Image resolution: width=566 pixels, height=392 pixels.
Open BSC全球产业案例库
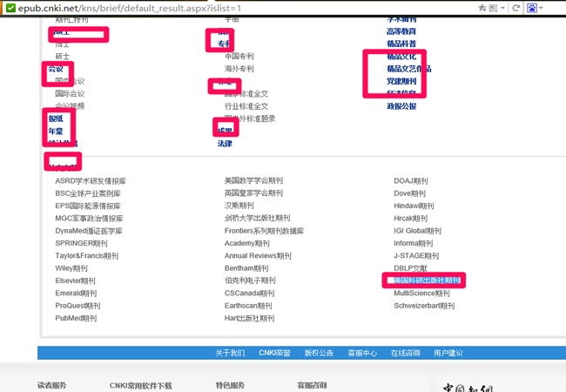tap(88, 193)
